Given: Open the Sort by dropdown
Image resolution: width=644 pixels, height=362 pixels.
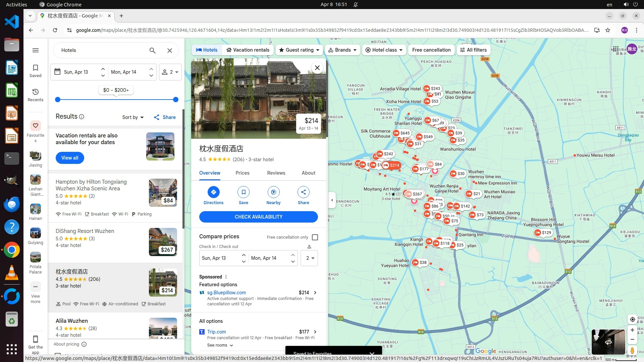Looking at the screenshot, I should [x=132, y=117].
